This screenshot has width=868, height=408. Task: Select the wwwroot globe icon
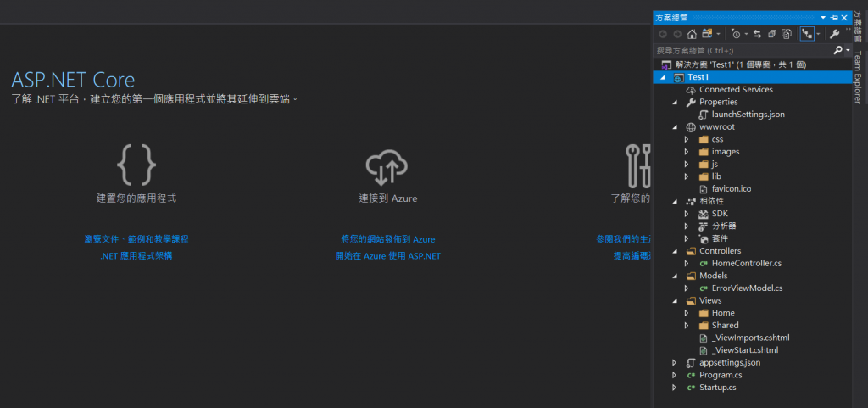[x=690, y=126]
